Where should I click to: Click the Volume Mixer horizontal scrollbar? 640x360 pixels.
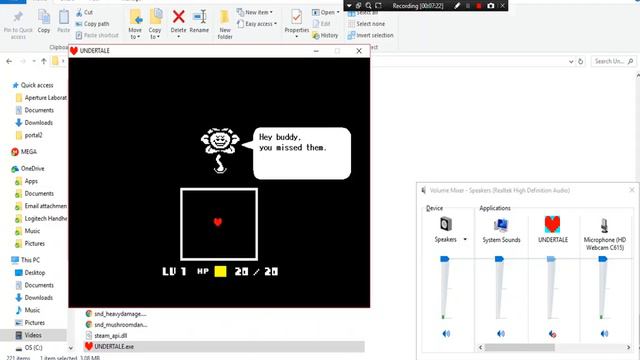click(x=519, y=347)
